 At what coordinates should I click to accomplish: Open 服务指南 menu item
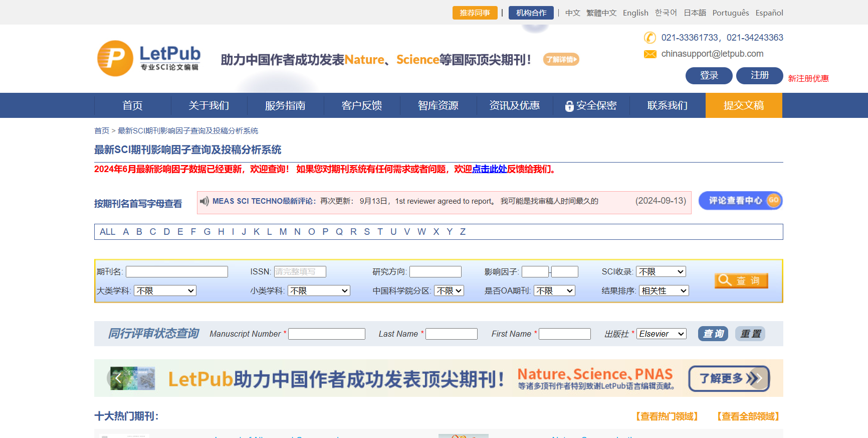pyautogui.click(x=285, y=105)
